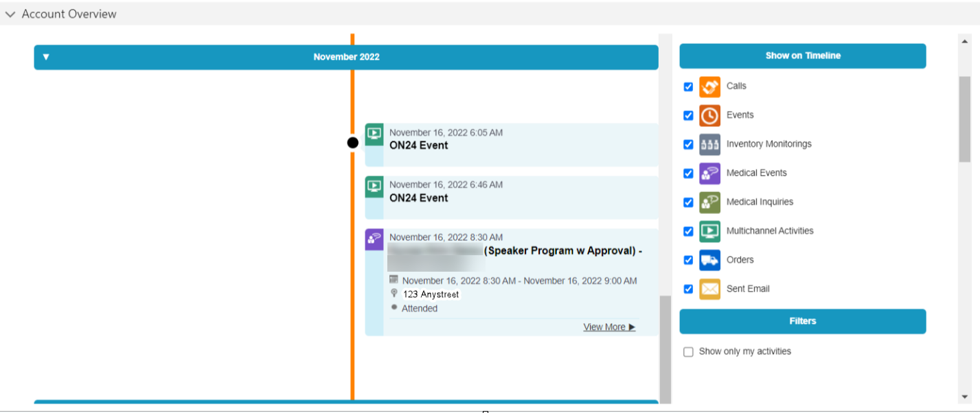Click the Speaker Program medical event icon

point(374,239)
